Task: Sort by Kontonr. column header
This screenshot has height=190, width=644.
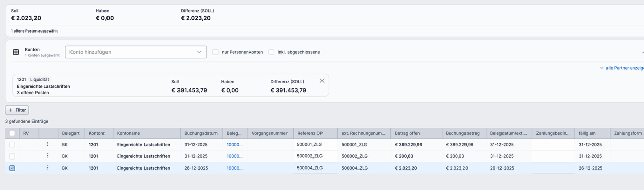Action: (98, 133)
